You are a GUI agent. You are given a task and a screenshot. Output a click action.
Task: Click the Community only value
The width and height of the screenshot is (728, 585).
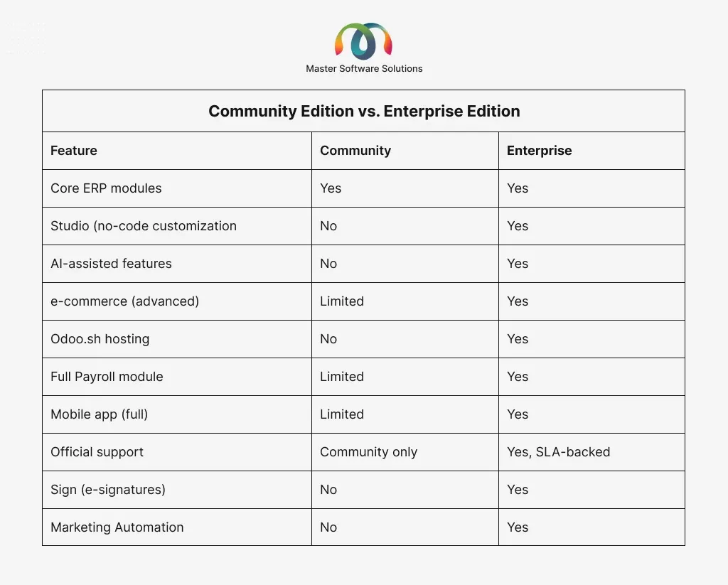368,452
